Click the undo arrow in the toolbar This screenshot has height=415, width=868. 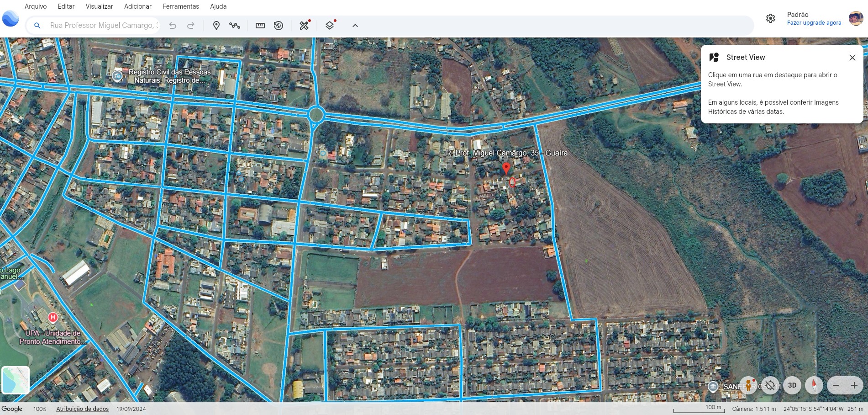coord(173,26)
